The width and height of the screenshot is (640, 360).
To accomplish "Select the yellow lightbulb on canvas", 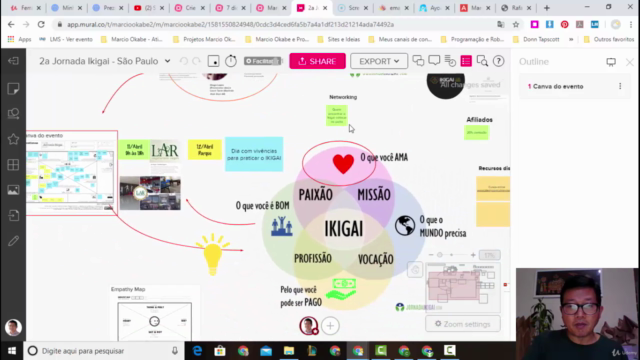I will click(213, 255).
